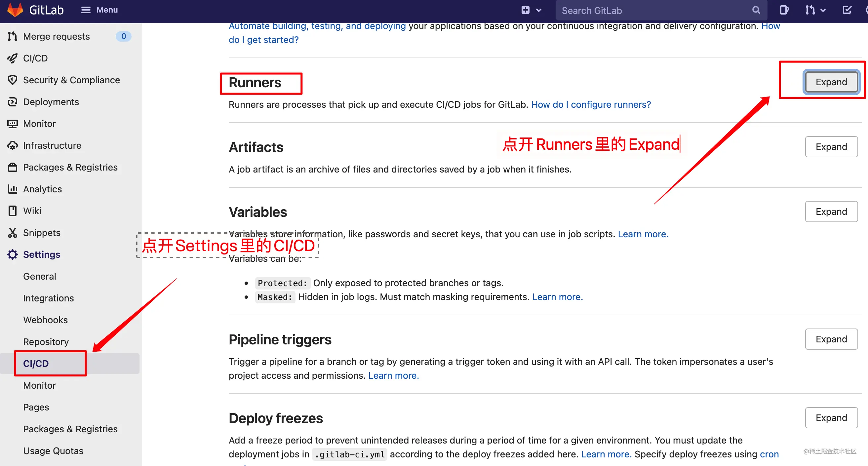Click the Analytics chart icon
868x466 pixels.
13,189
